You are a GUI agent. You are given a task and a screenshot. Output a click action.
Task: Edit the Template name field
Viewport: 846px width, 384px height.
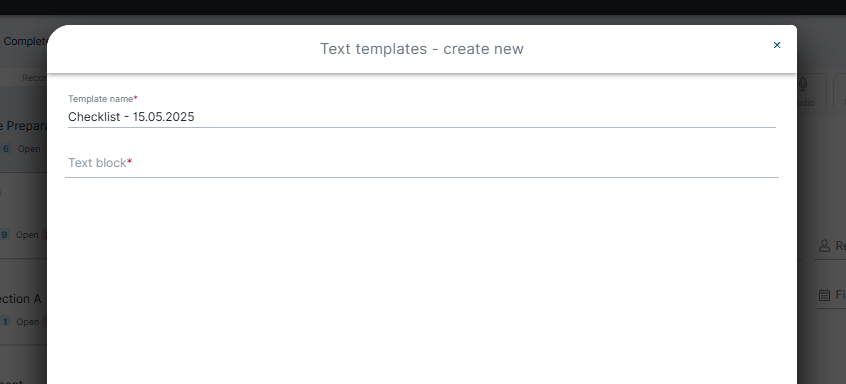(x=421, y=117)
